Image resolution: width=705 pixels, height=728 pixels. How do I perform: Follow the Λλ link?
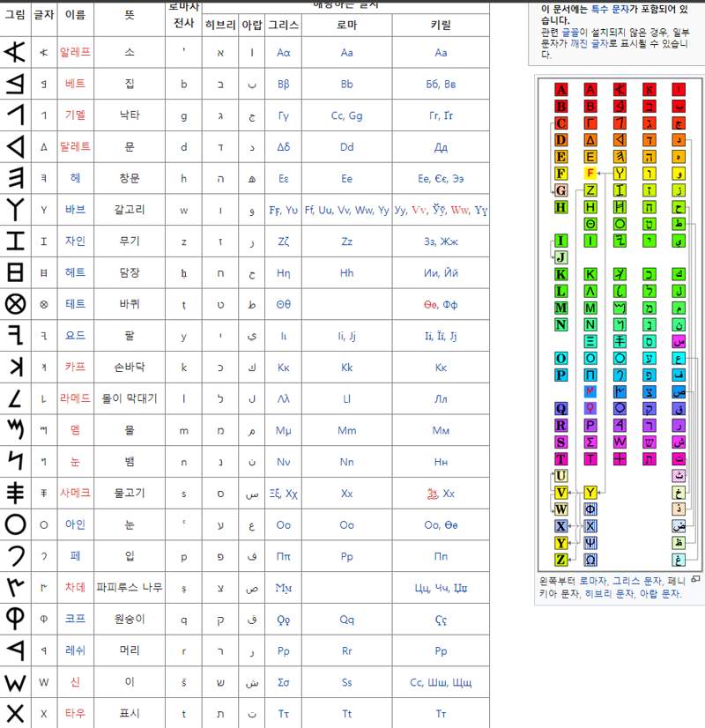284,399
